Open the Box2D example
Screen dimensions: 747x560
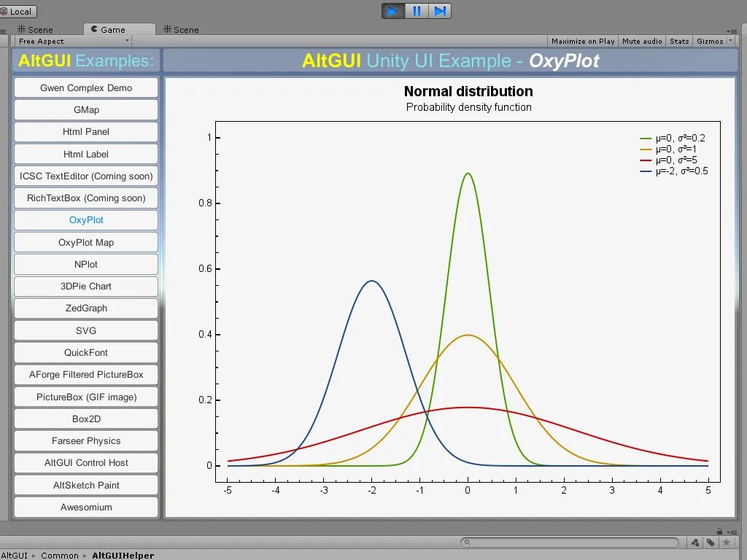point(86,419)
